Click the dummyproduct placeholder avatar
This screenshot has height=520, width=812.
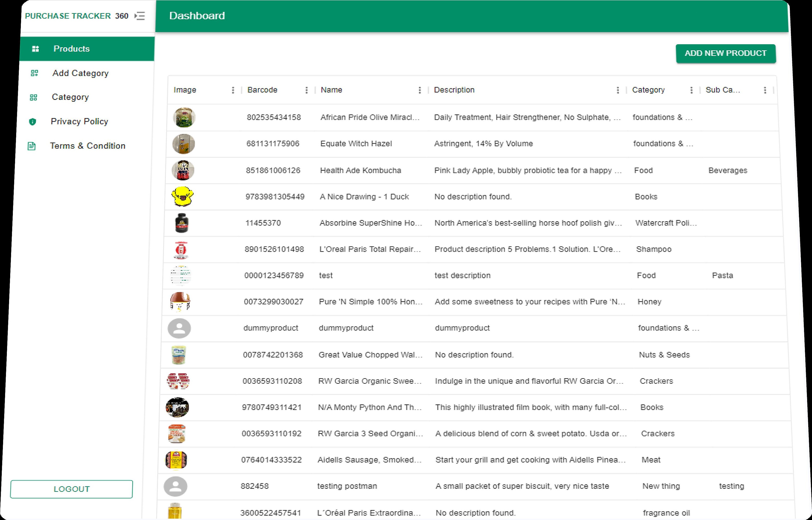pos(179,329)
